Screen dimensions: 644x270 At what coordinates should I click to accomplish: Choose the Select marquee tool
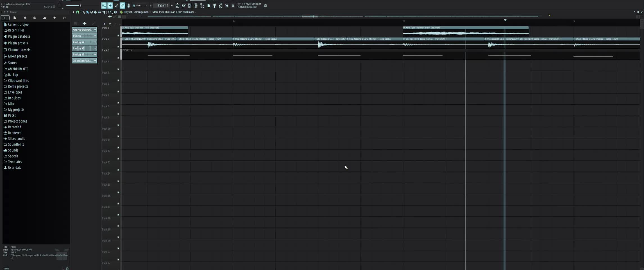pos(107,12)
